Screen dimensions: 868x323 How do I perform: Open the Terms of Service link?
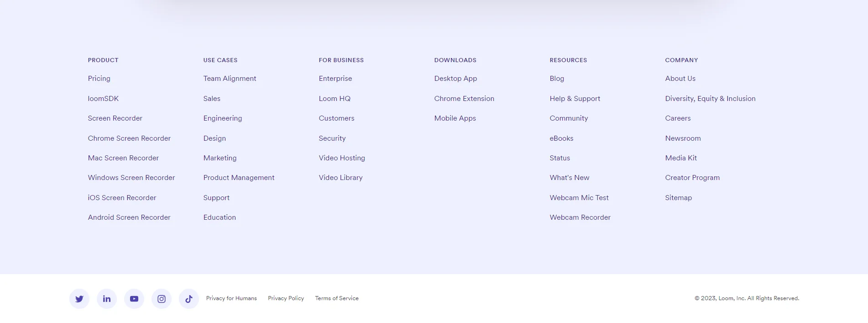337,298
